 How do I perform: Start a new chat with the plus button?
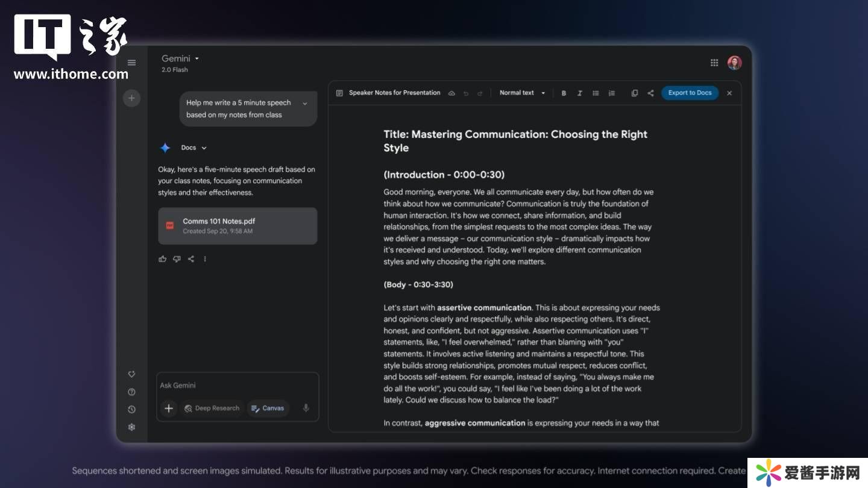(131, 98)
